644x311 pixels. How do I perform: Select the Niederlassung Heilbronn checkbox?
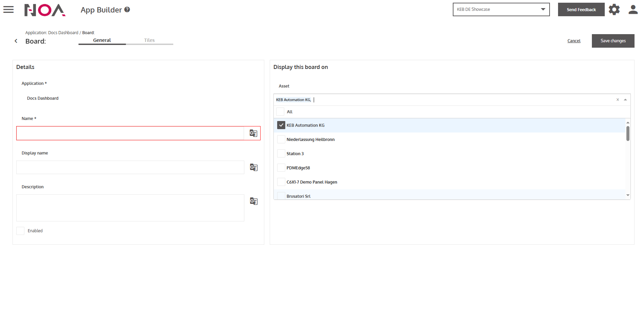pos(281,139)
